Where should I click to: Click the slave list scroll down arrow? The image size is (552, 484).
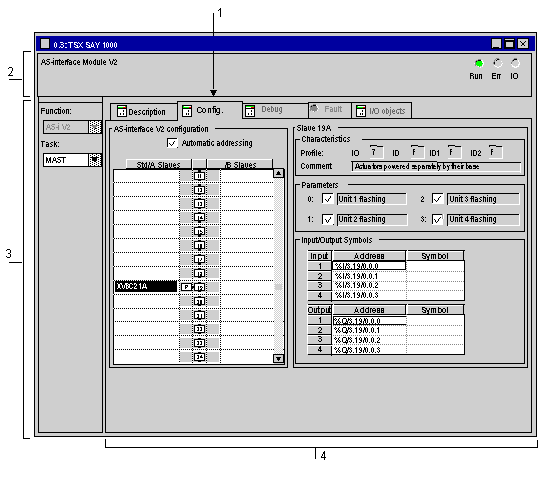click(278, 359)
